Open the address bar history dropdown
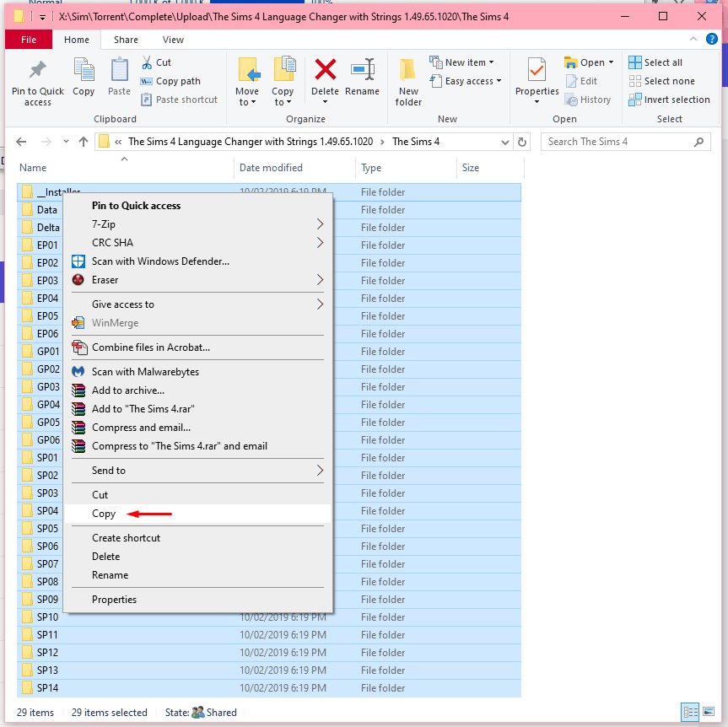 pos(504,142)
